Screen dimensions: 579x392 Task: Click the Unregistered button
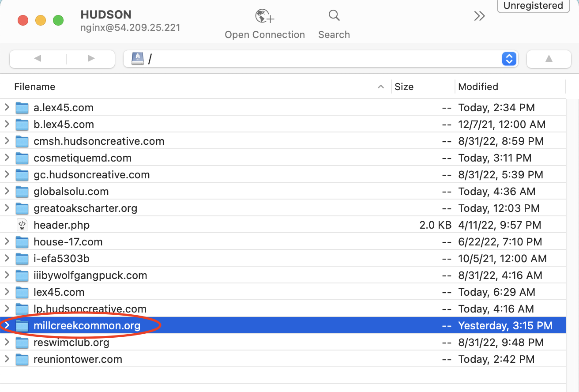tap(534, 6)
